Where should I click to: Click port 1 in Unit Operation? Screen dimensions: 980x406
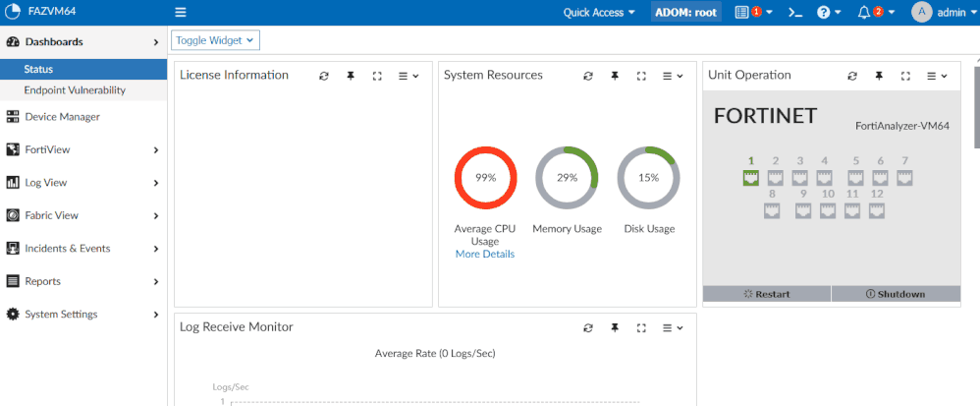tap(751, 178)
